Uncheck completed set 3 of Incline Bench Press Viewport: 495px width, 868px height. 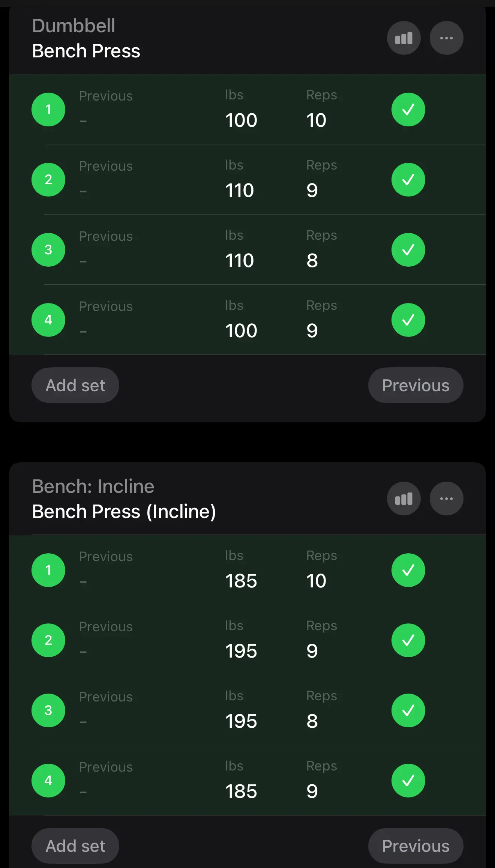click(x=408, y=710)
